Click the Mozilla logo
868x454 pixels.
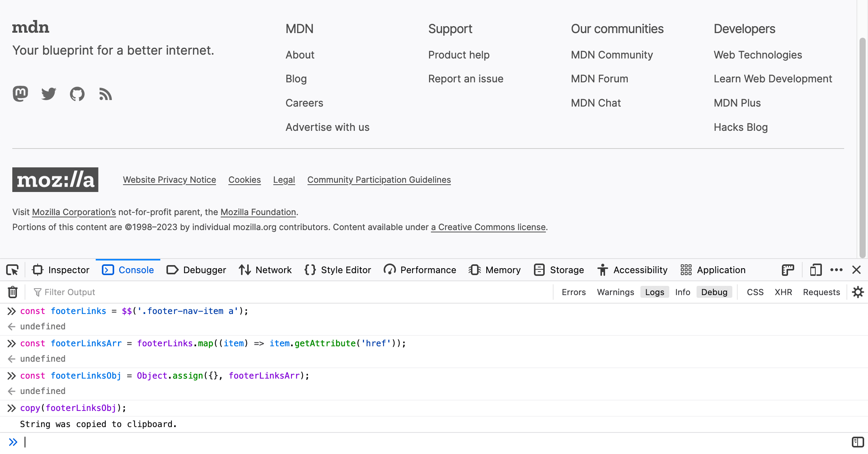pyautogui.click(x=55, y=180)
